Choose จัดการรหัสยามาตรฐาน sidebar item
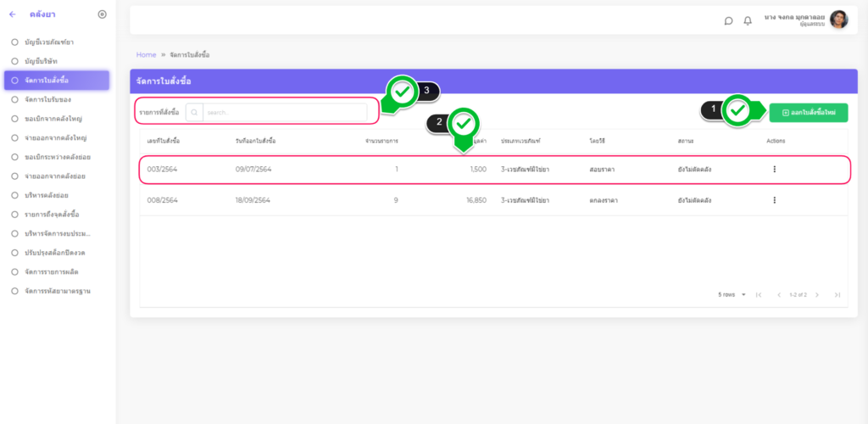This screenshot has height=424, width=868. pos(58,291)
